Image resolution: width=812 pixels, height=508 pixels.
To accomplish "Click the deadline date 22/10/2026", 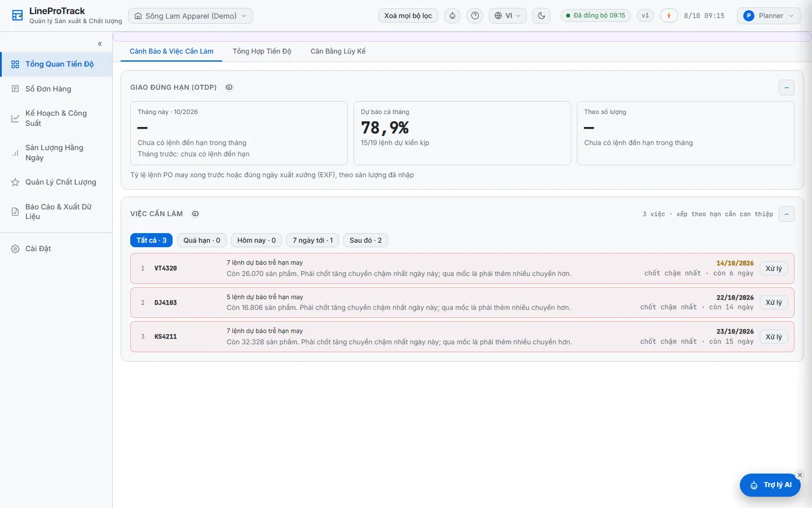I will pyautogui.click(x=735, y=297).
